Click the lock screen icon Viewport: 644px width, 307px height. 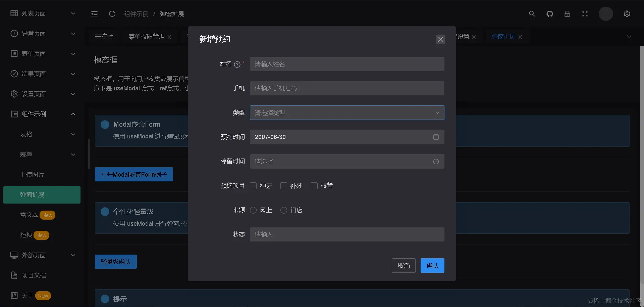[x=567, y=14]
